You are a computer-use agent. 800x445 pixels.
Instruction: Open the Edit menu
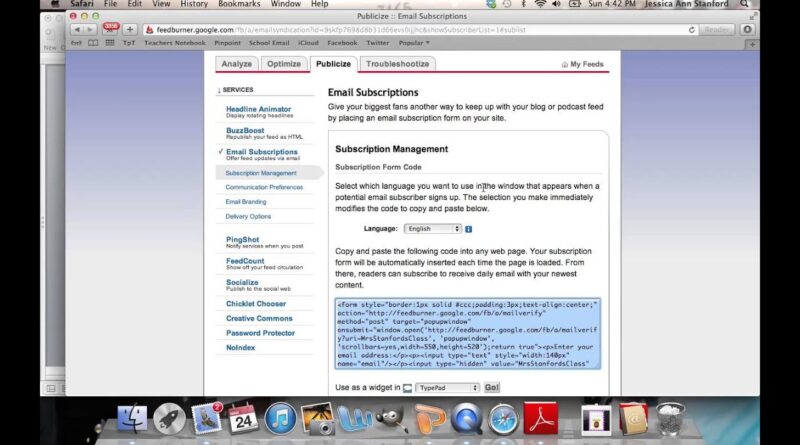[x=135, y=4]
